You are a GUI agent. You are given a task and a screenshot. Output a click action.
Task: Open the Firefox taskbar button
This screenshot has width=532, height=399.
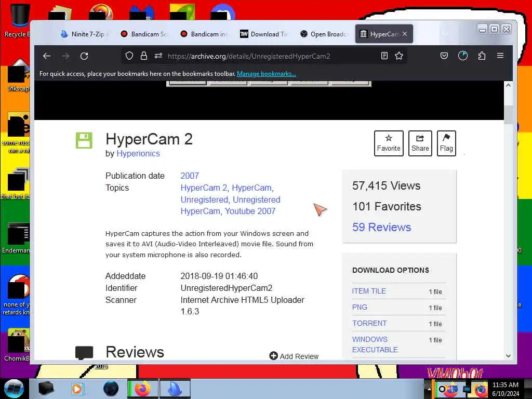(143, 389)
